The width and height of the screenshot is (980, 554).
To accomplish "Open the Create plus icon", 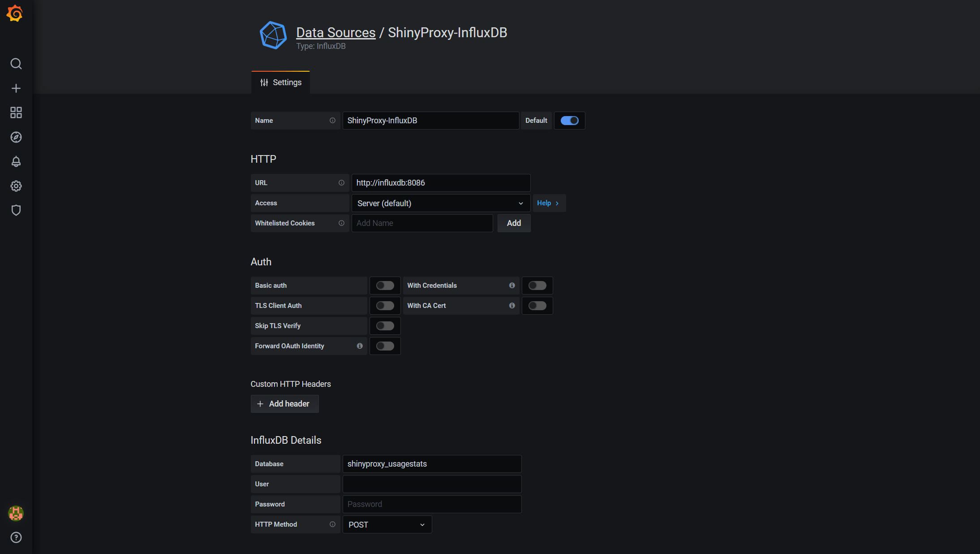I will click(16, 88).
